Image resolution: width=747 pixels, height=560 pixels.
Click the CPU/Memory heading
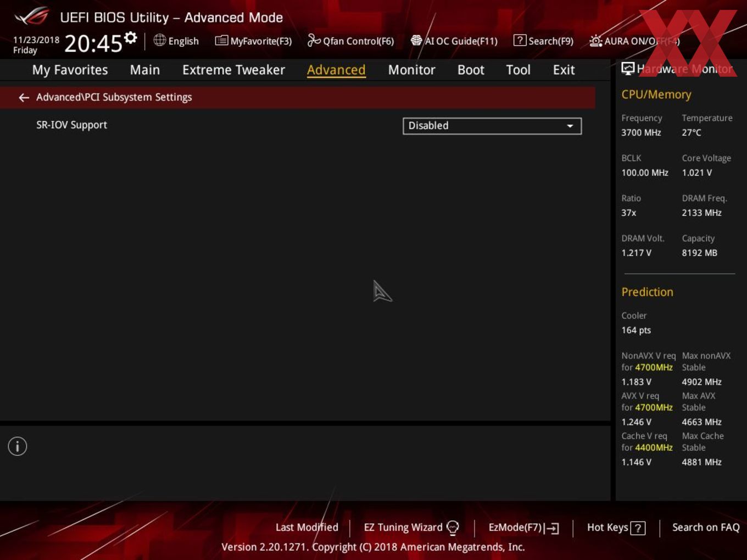click(x=656, y=94)
